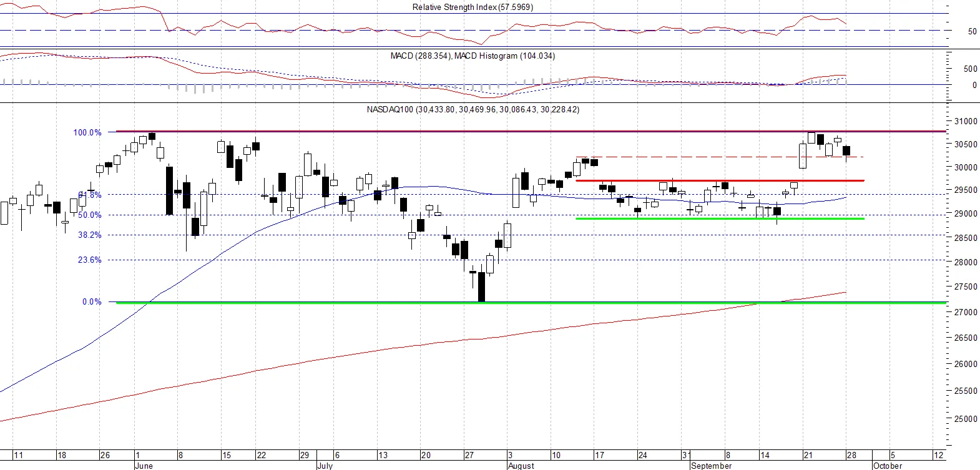Screen dimensions: 980x470
Task: Select the 25000 price axis value
Action: point(966,419)
